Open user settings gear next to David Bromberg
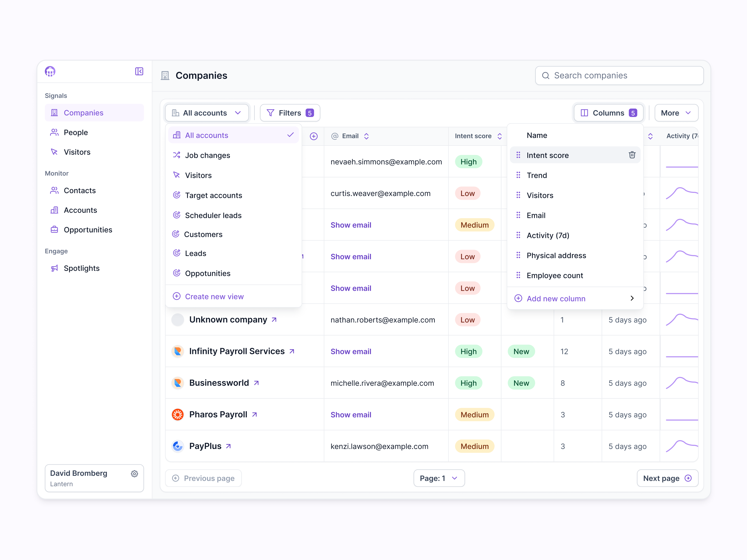The image size is (747, 560). (134, 474)
